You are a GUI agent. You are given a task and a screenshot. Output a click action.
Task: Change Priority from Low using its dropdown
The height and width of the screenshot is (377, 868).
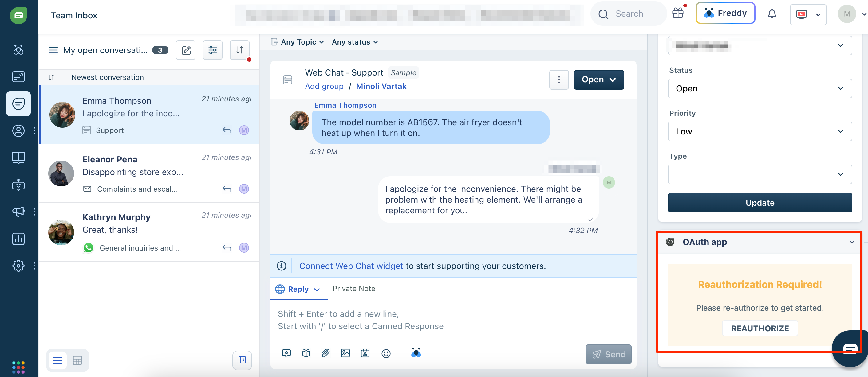(x=759, y=131)
